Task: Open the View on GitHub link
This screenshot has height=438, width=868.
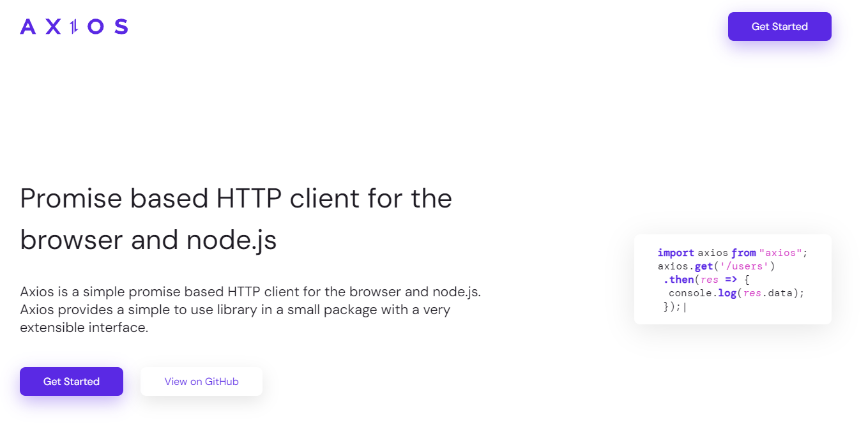Action: tap(201, 381)
